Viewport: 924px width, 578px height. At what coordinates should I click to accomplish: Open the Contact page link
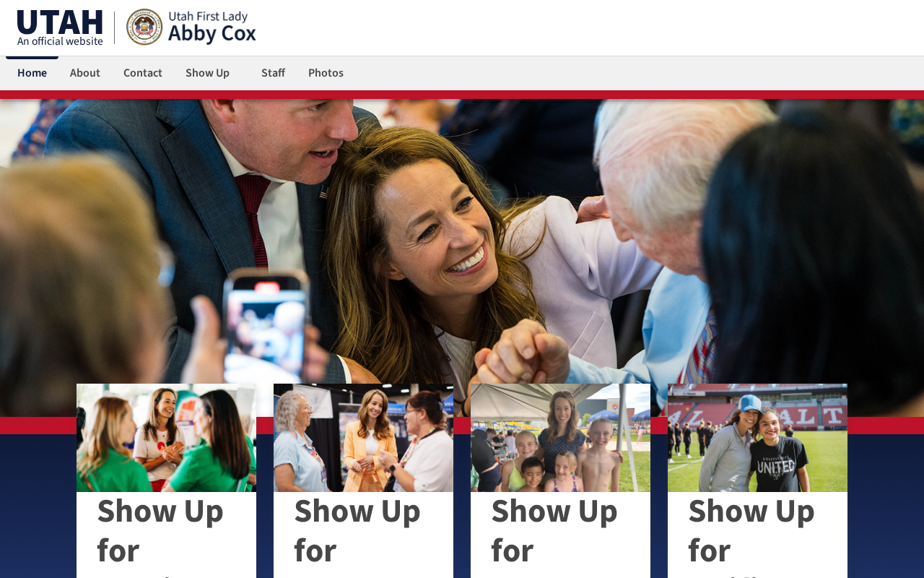[143, 73]
